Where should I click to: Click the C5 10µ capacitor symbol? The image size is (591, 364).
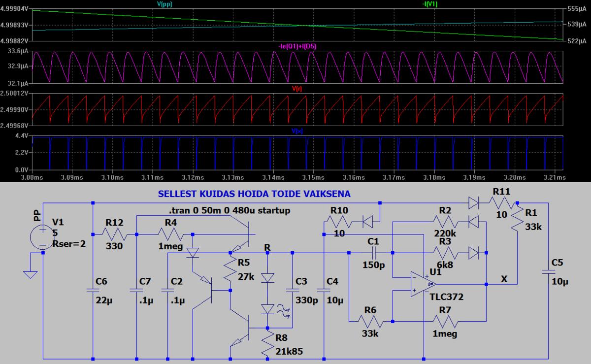[548, 271]
